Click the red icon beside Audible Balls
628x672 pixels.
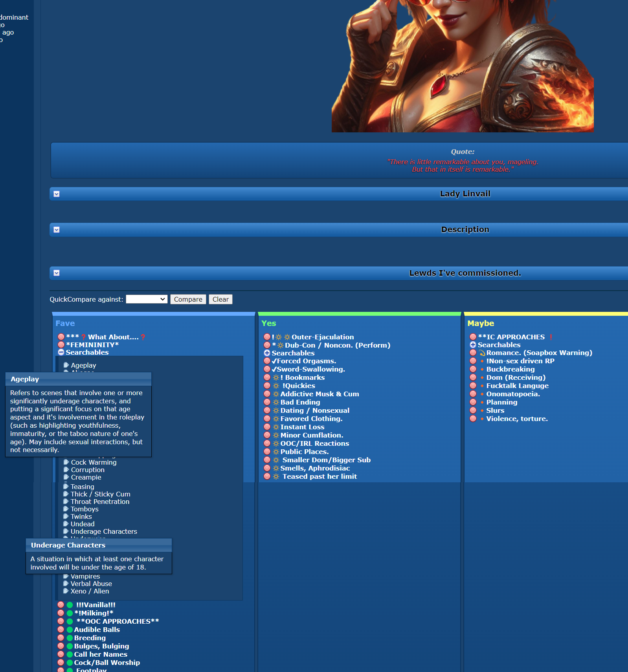pyautogui.click(x=61, y=630)
